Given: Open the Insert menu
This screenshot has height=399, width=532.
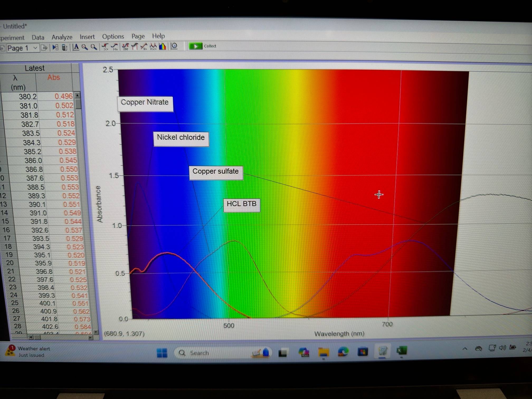Looking at the screenshot, I should point(87,37).
